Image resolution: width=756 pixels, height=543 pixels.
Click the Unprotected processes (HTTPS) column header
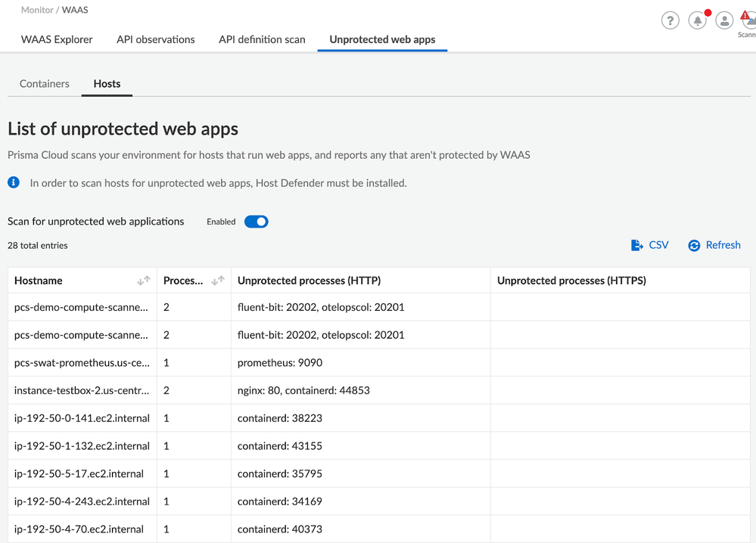tap(571, 281)
